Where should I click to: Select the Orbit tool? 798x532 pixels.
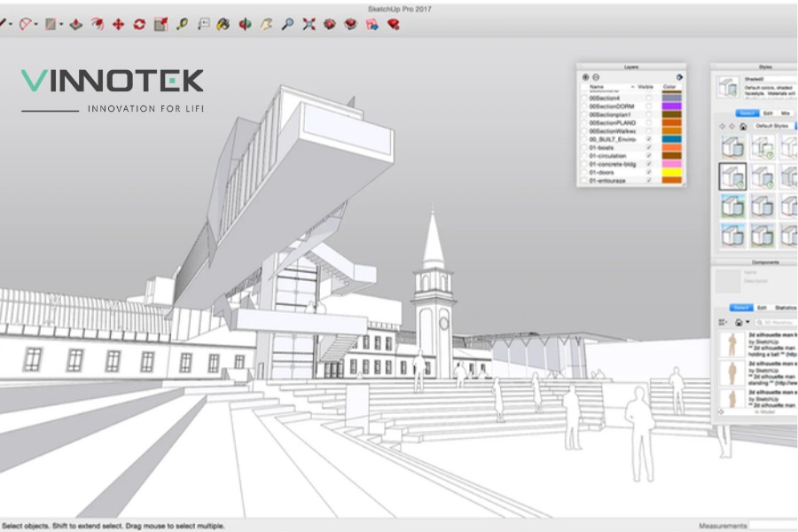246,24
